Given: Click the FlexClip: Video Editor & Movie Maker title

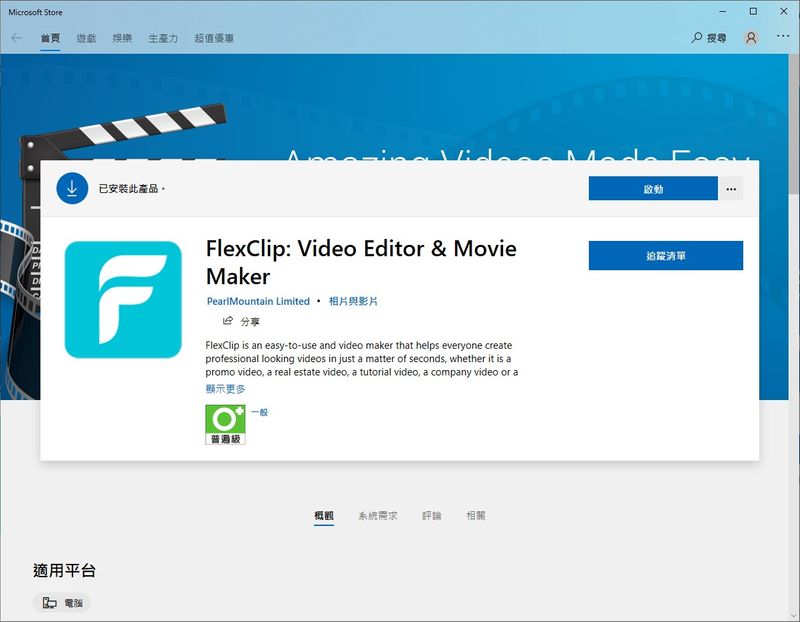Looking at the screenshot, I should [x=361, y=262].
